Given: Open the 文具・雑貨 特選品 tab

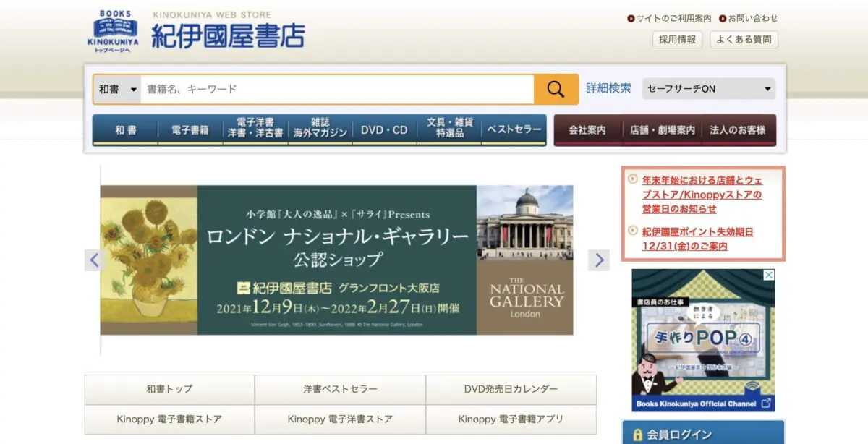Looking at the screenshot, I should point(449,129).
